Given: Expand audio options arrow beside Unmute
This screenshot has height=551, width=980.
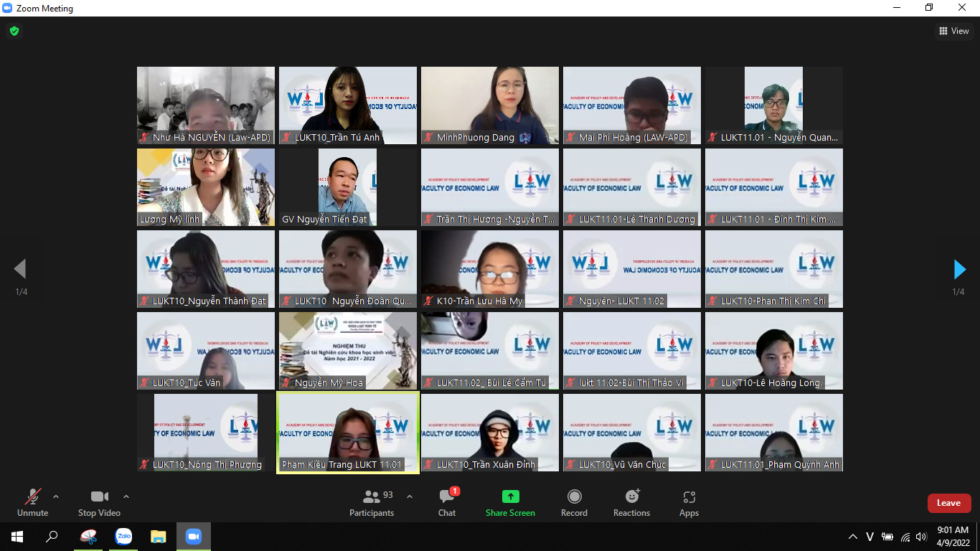Looking at the screenshot, I should coord(56,496).
